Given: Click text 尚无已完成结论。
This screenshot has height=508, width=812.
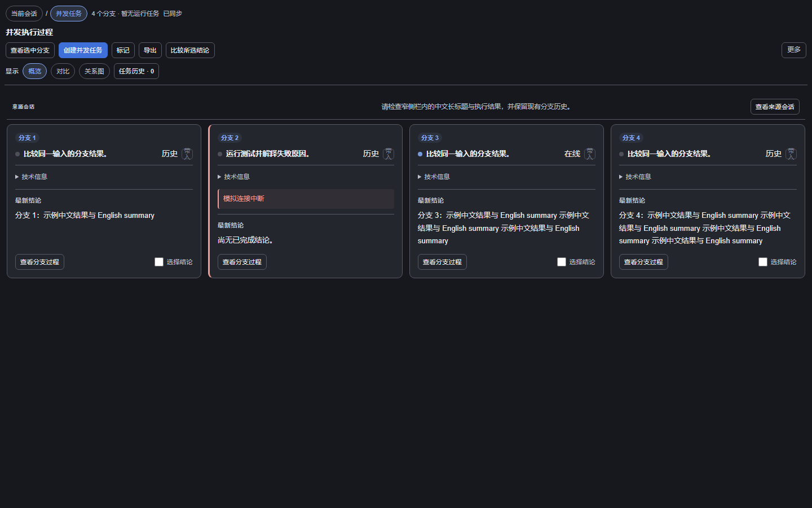Looking at the screenshot, I should click(x=245, y=240).
